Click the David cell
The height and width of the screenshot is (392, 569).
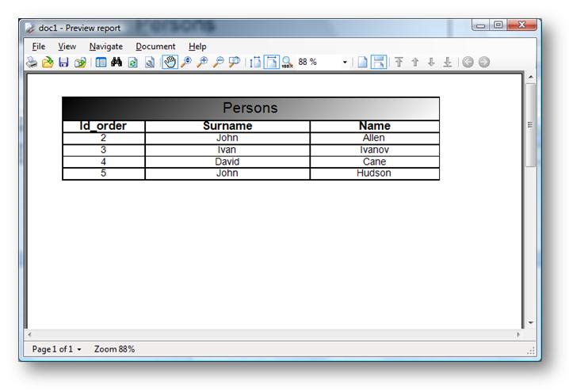227,162
